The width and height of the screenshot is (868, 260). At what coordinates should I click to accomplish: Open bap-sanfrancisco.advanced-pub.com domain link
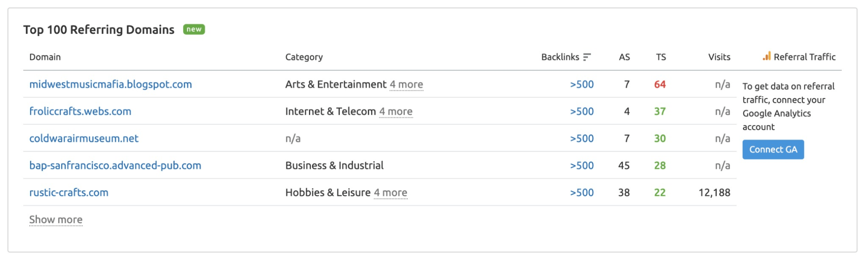click(115, 165)
